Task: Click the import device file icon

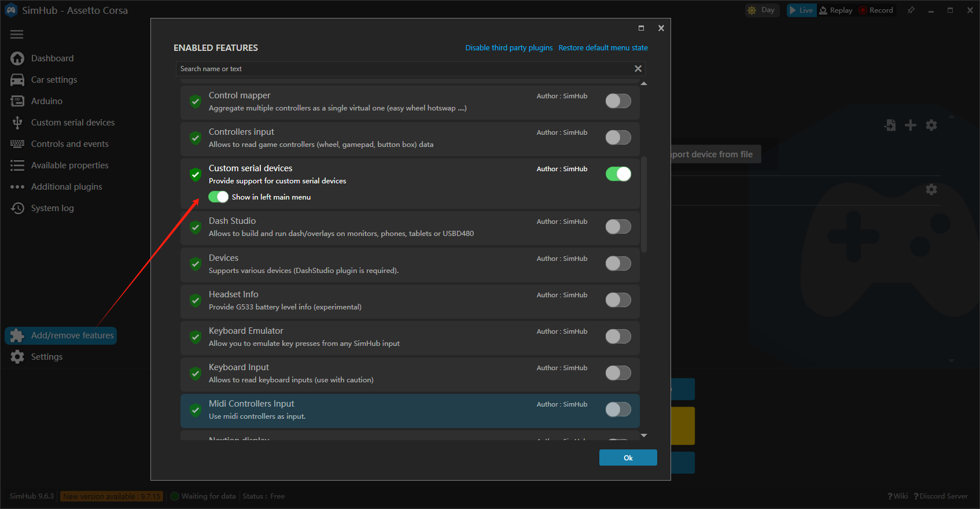Action: (x=890, y=125)
